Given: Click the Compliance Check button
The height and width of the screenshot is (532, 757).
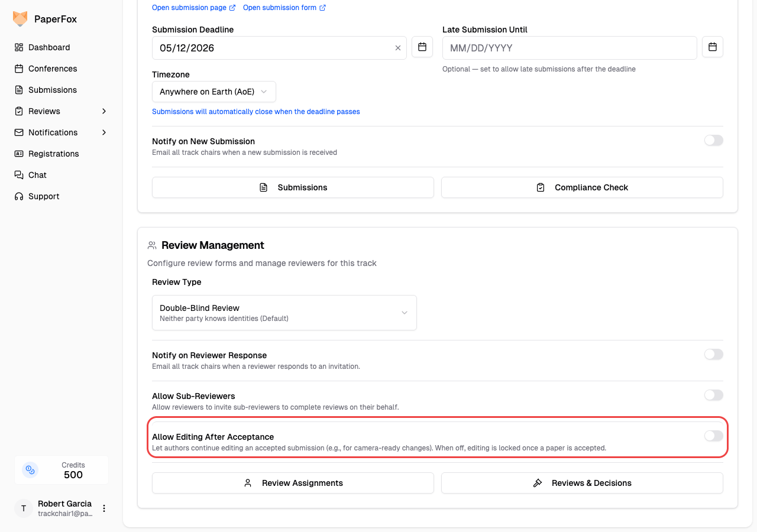Looking at the screenshot, I should tap(582, 187).
